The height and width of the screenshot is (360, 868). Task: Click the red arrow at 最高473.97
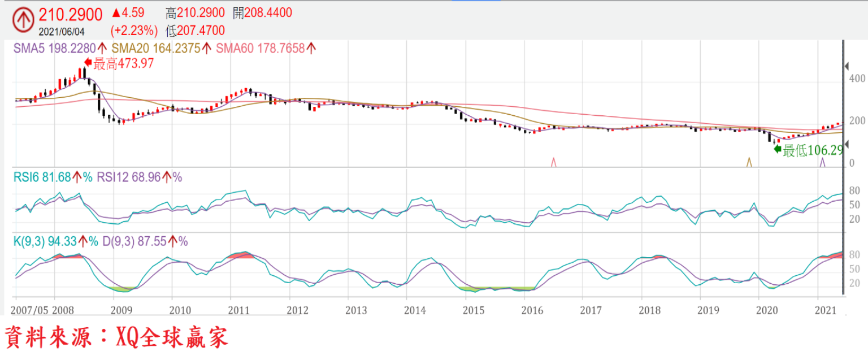click(88, 63)
